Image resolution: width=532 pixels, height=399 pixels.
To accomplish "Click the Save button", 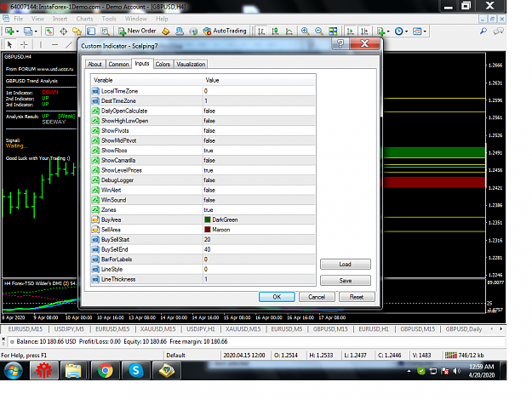I will pyautogui.click(x=346, y=281).
